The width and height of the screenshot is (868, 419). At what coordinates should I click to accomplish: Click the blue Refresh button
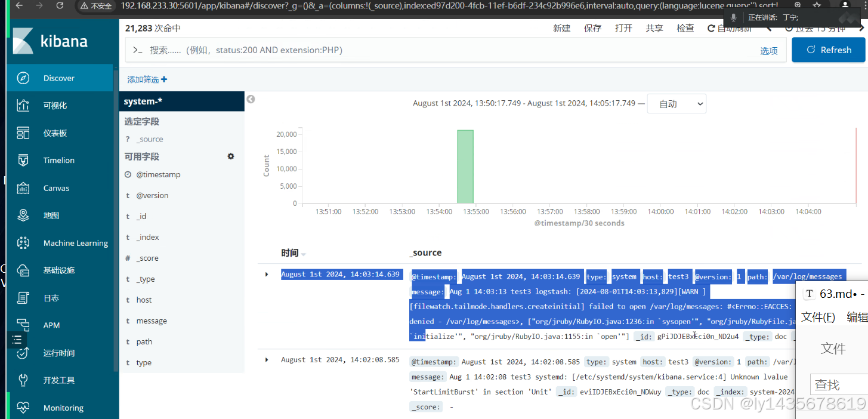pyautogui.click(x=828, y=50)
